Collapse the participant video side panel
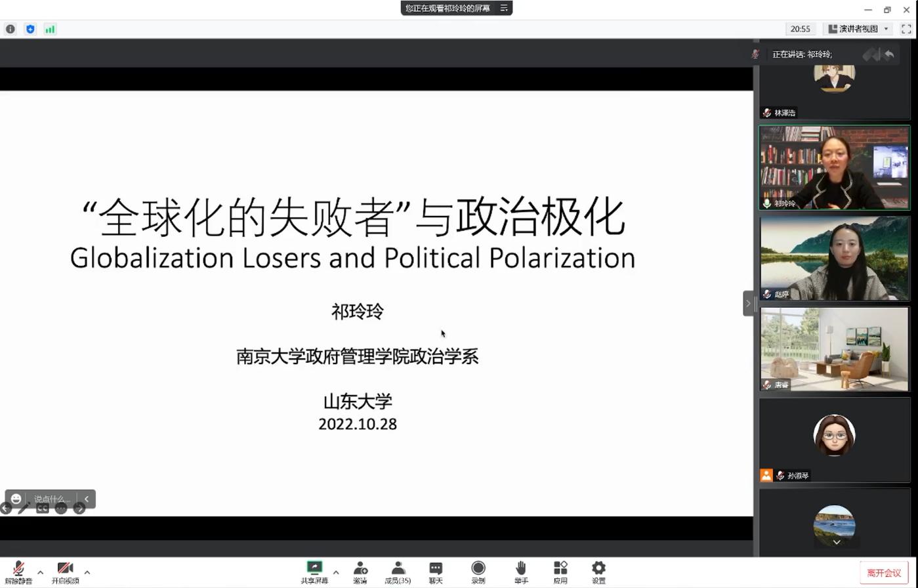918x588 pixels. coord(747,303)
